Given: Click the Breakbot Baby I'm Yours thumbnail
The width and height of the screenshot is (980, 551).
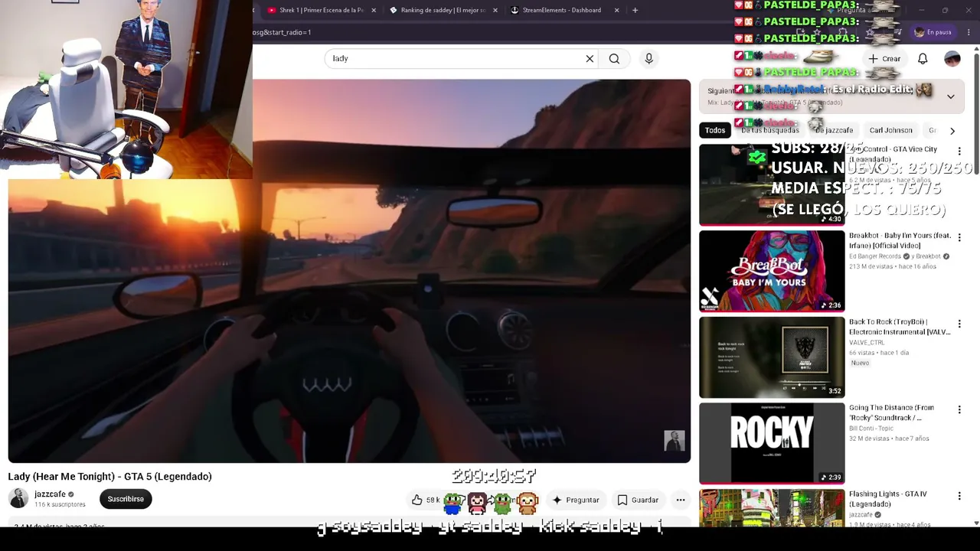Looking at the screenshot, I should [x=772, y=271].
